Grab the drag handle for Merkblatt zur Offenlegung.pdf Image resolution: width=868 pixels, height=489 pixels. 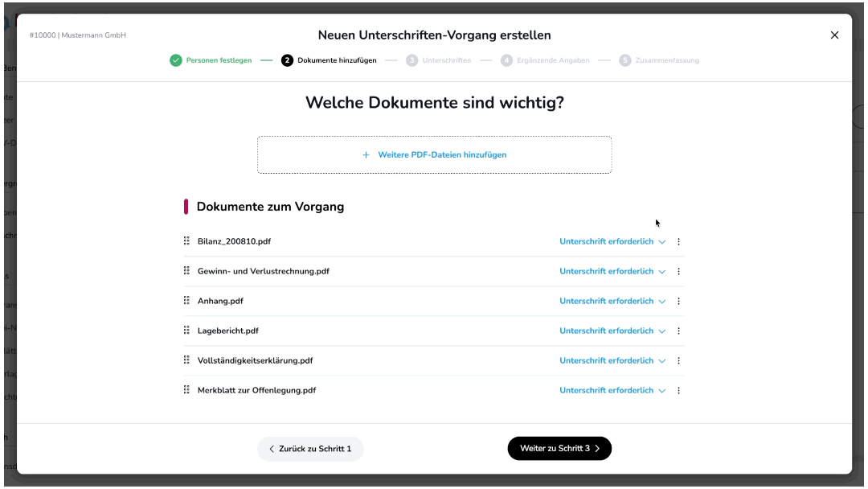186,390
